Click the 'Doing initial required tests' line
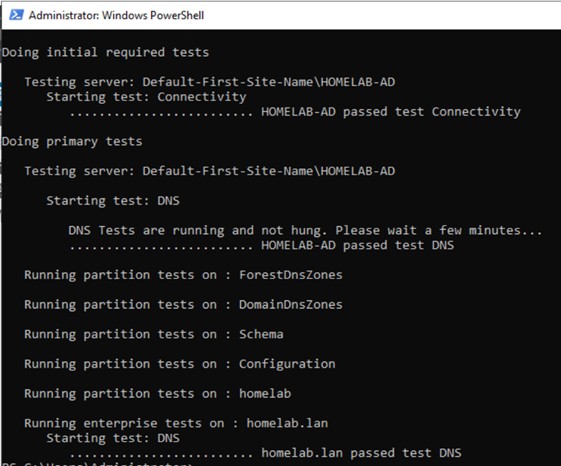The height and width of the screenshot is (466, 561). (106, 53)
